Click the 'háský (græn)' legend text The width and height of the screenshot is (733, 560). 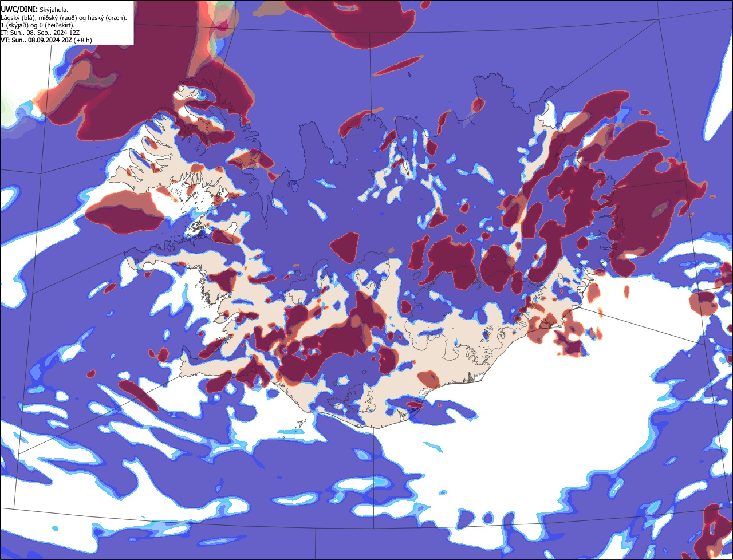click(106, 18)
